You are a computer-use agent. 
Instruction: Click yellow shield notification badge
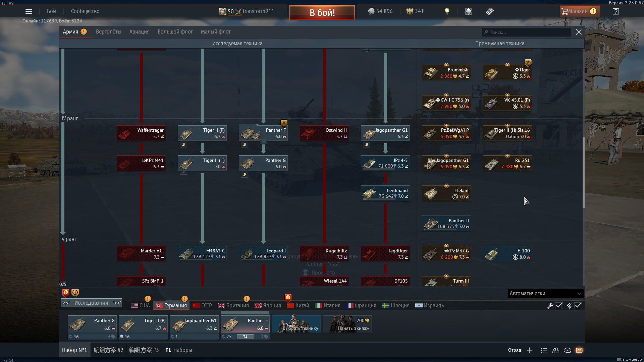point(75,293)
